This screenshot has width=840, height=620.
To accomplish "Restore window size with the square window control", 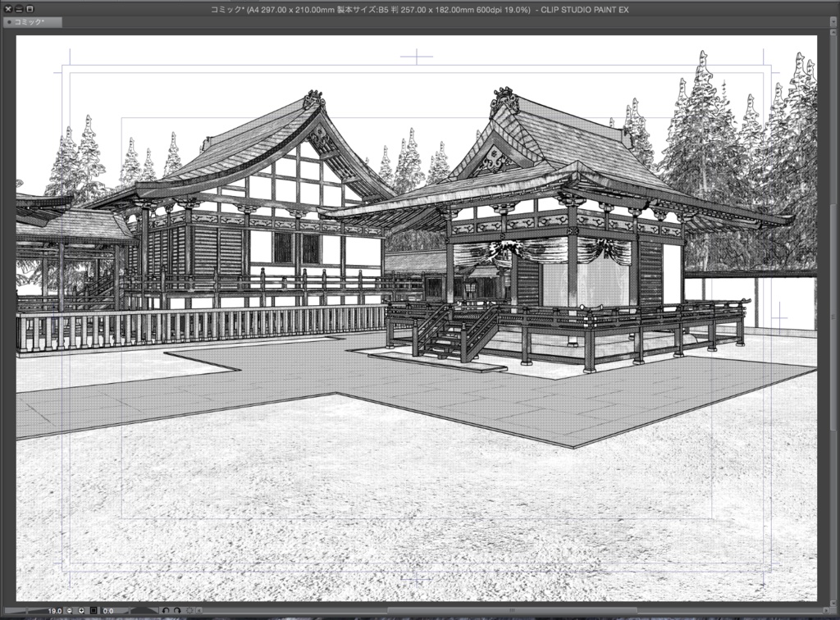I will (x=28, y=8).
